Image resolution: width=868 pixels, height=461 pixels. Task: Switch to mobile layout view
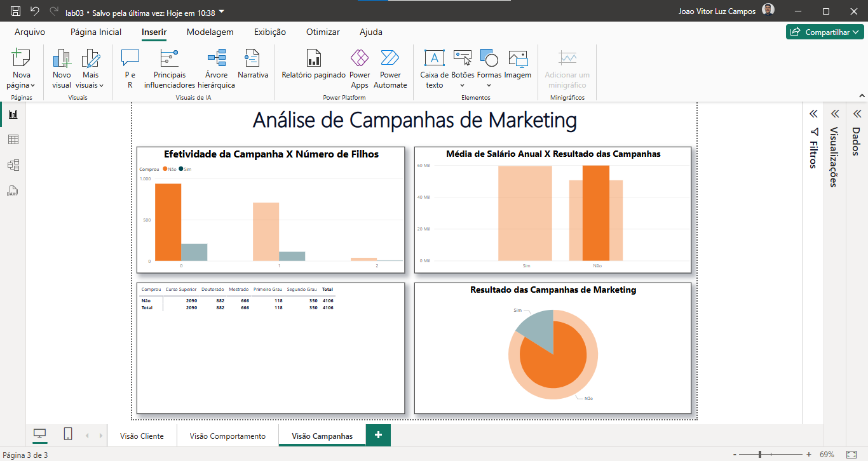68,434
